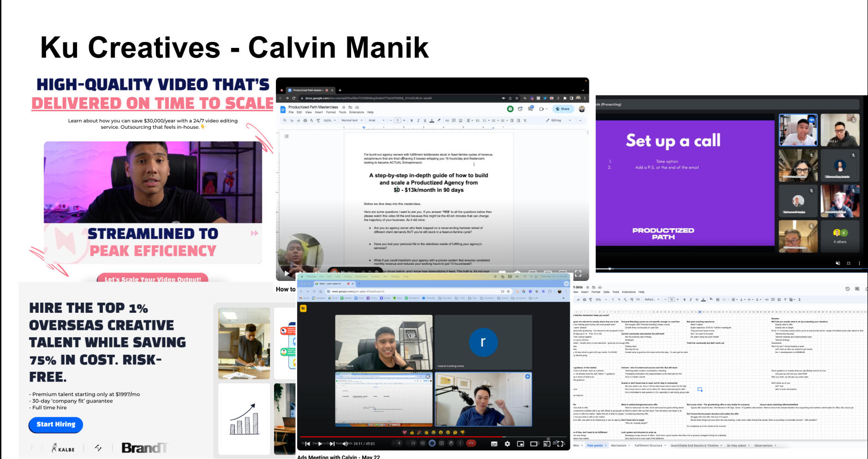The width and height of the screenshot is (868, 459).
Task: Click the strikethrough icon in Google Sheets toolbar
Action: tap(697, 299)
